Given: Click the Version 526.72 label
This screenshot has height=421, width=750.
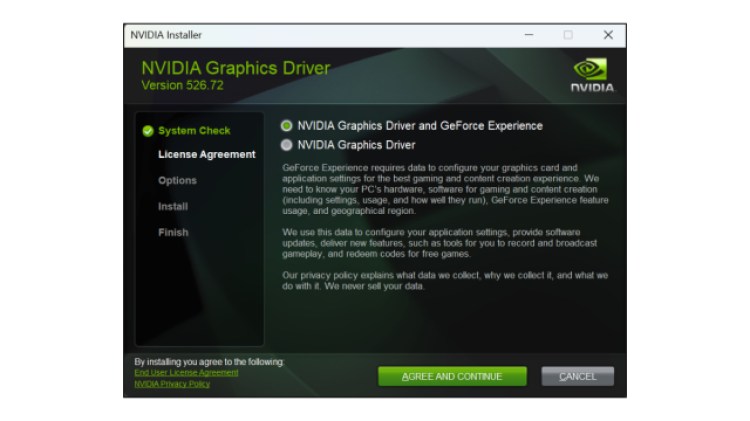Looking at the screenshot, I should (x=182, y=86).
